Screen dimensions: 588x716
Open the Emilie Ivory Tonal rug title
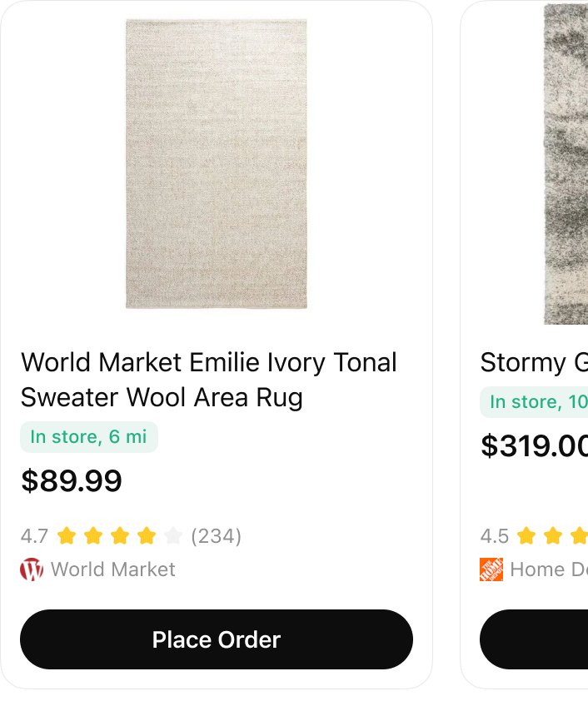(209, 380)
